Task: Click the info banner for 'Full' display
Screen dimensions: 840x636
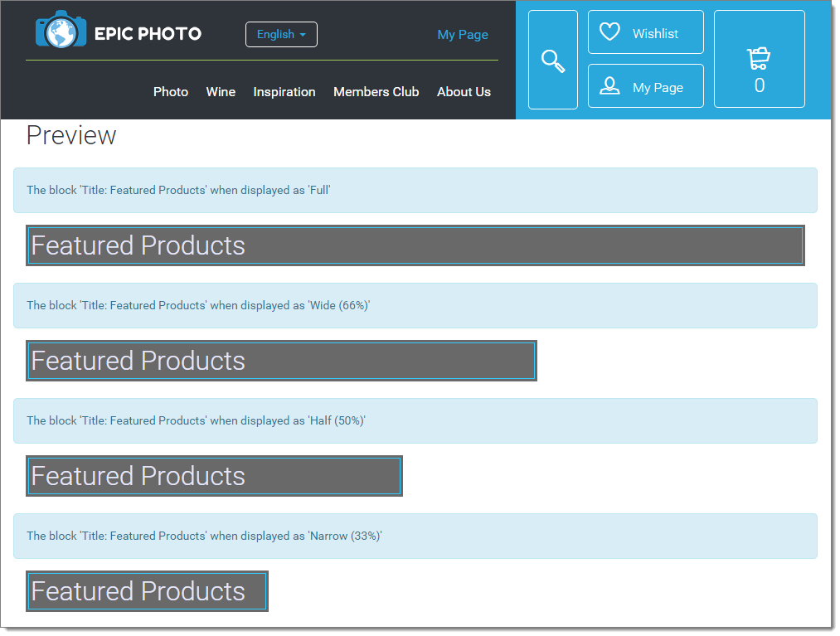Action: (415, 191)
